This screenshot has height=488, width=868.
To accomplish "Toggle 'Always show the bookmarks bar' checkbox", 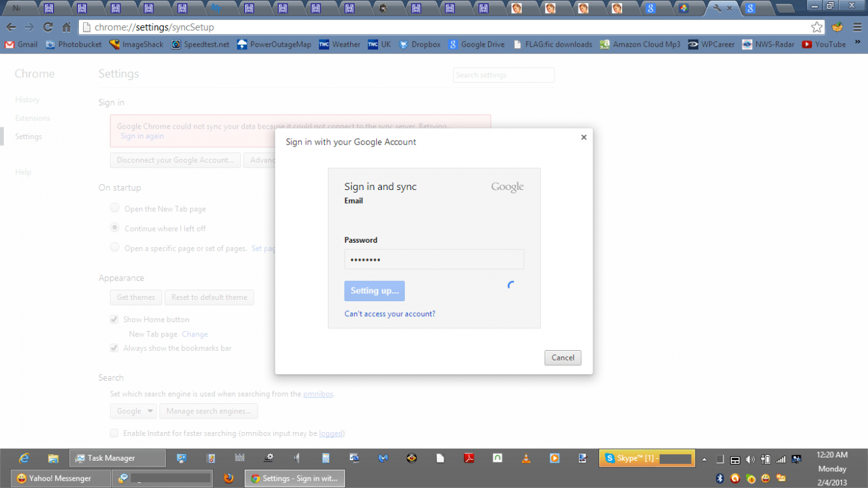I will (x=115, y=348).
